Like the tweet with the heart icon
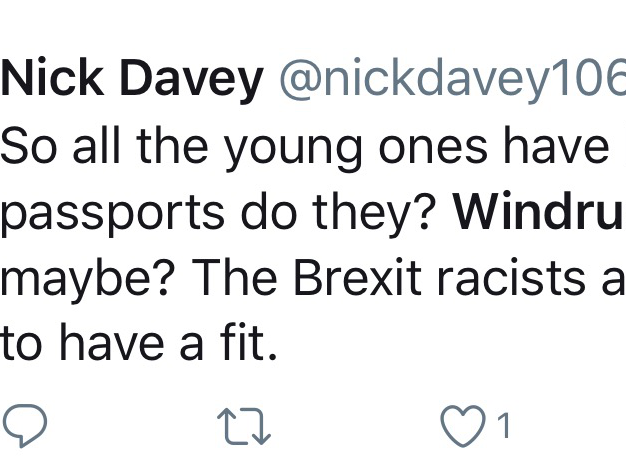 pos(462,426)
